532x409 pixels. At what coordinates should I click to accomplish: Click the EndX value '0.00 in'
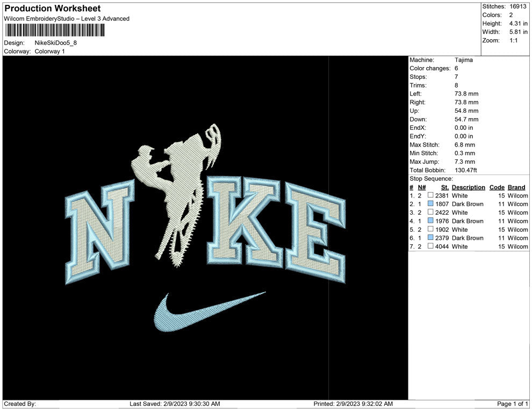coord(464,127)
